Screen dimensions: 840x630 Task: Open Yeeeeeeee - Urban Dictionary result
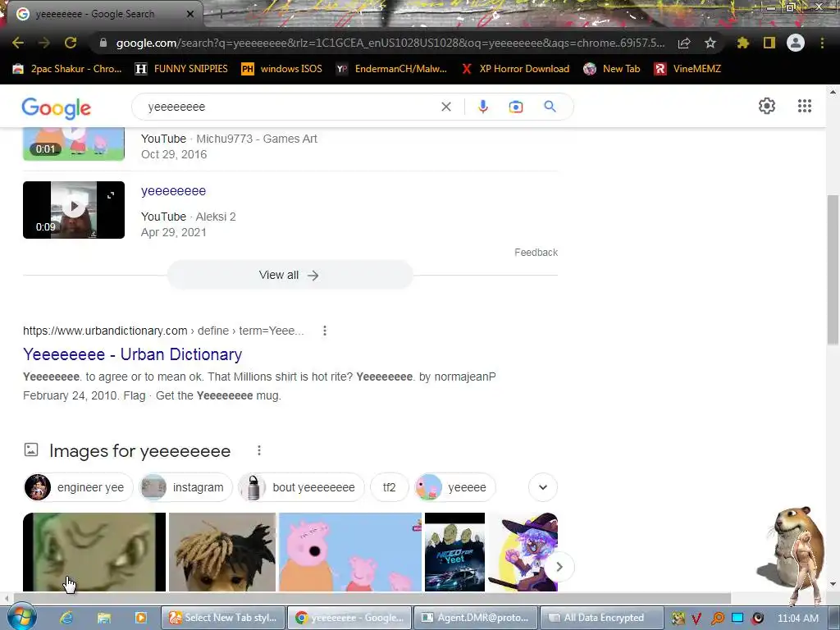tap(132, 354)
